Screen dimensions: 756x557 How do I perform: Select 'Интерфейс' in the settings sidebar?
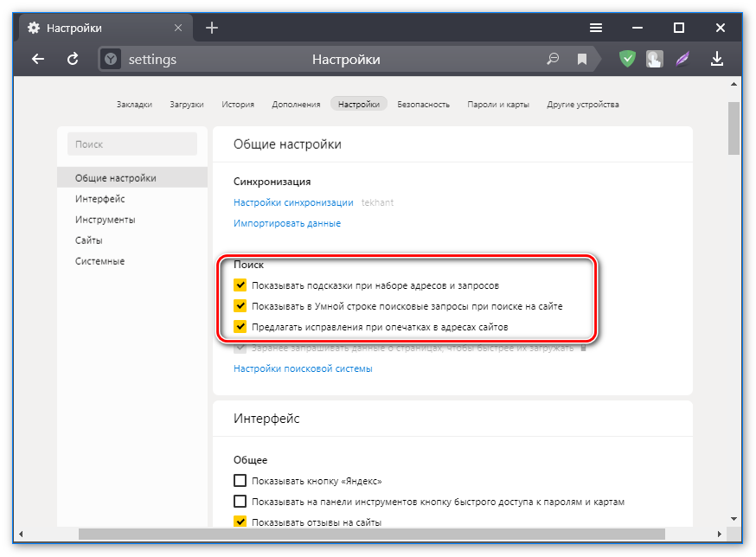click(x=100, y=199)
